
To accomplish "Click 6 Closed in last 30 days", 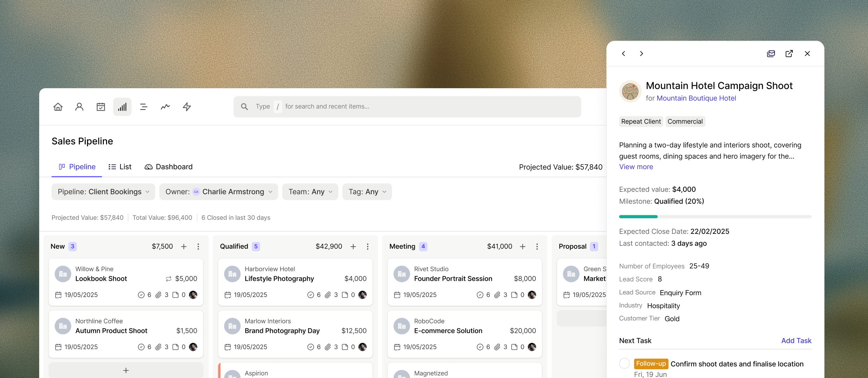I will (x=236, y=218).
